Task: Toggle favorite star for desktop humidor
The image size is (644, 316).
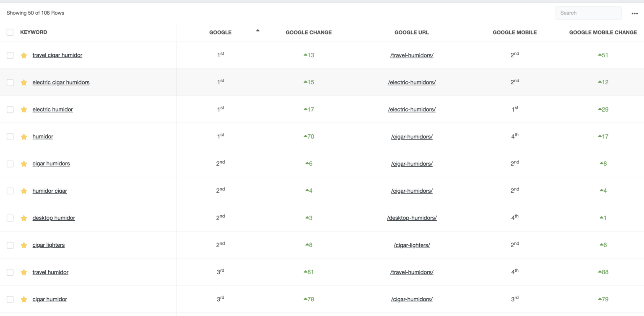Action: click(24, 218)
